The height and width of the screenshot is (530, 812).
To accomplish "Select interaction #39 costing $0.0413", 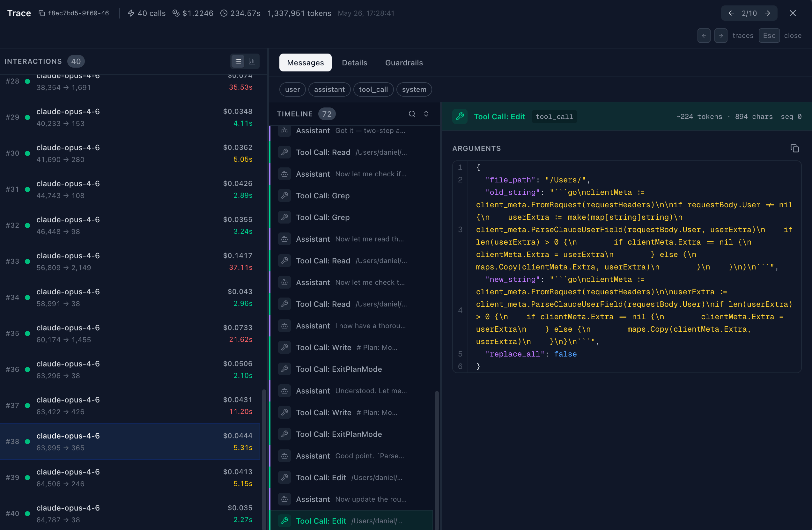I will tap(130, 478).
